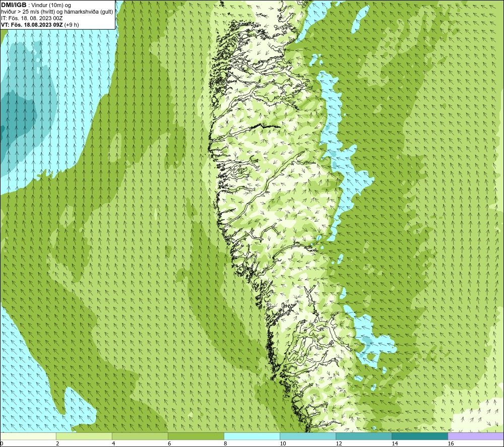
Task: Click the legend value '10'
Action: [x=283, y=444]
